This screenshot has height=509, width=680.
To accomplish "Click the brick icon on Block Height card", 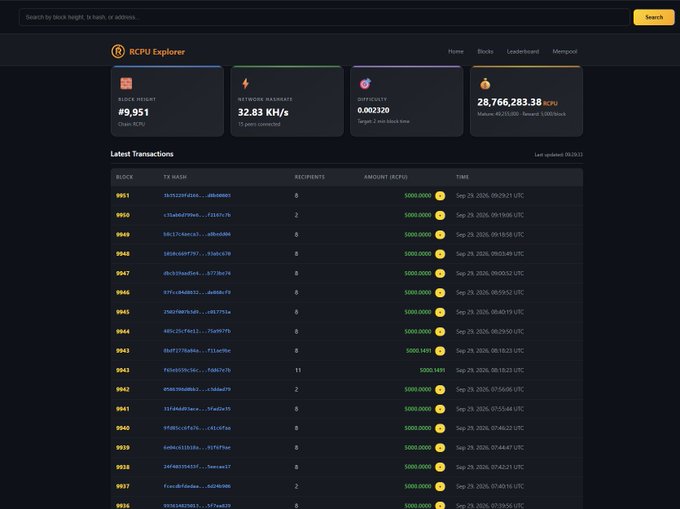I will 126,83.
